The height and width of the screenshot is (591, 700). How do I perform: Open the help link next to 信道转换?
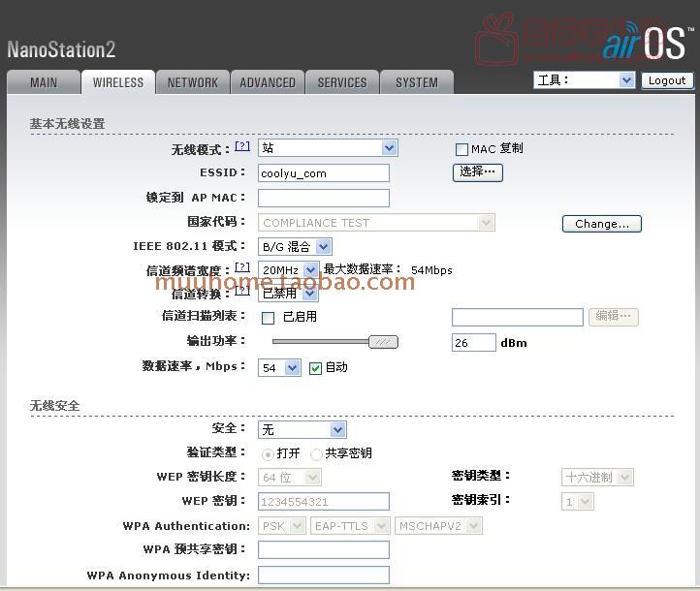[x=242, y=291]
